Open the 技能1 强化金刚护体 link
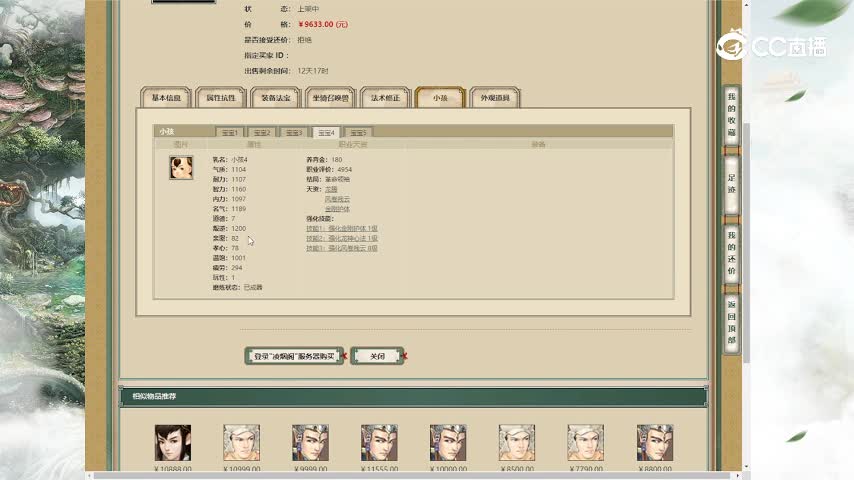The height and width of the screenshot is (480, 854). coord(341,228)
